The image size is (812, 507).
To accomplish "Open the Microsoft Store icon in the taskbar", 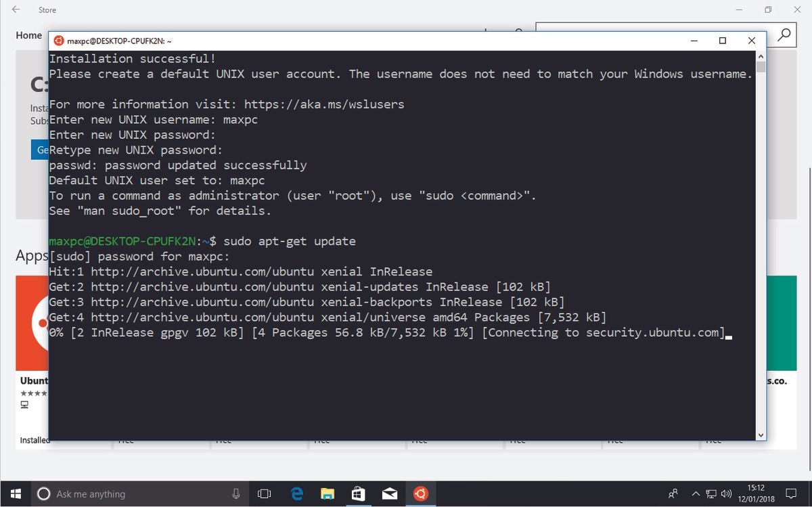I will (359, 493).
